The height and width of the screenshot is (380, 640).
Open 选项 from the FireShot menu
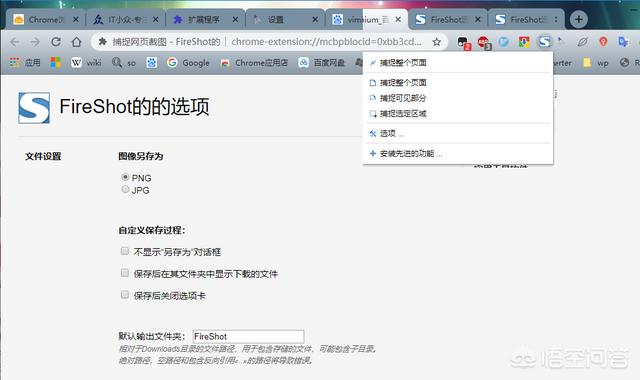458,133
